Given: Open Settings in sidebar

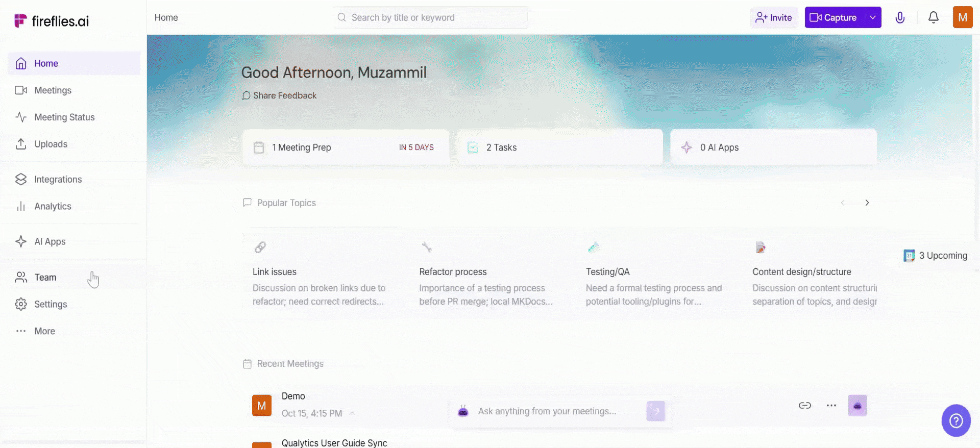Looking at the screenshot, I should (x=74, y=304).
